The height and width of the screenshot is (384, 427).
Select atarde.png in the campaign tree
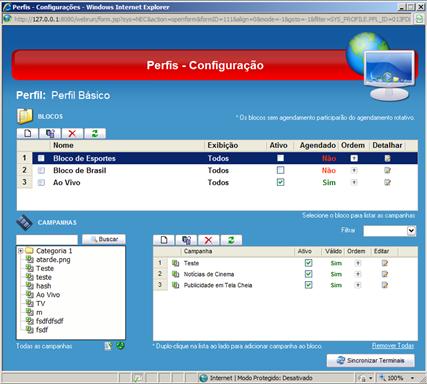click(x=53, y=260)
